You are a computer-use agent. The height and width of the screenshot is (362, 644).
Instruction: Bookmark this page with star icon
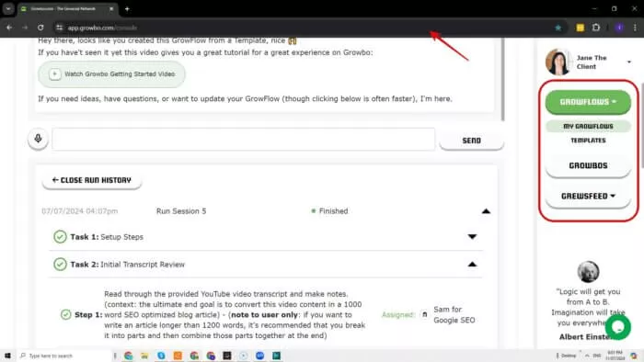pyautogui.click(x=558, y=28)
